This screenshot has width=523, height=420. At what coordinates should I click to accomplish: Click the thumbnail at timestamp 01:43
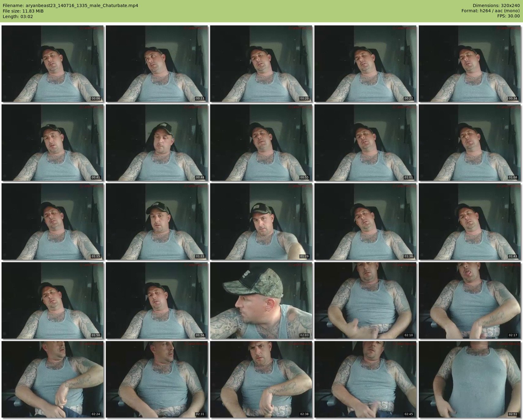click(x=469, y=221)
